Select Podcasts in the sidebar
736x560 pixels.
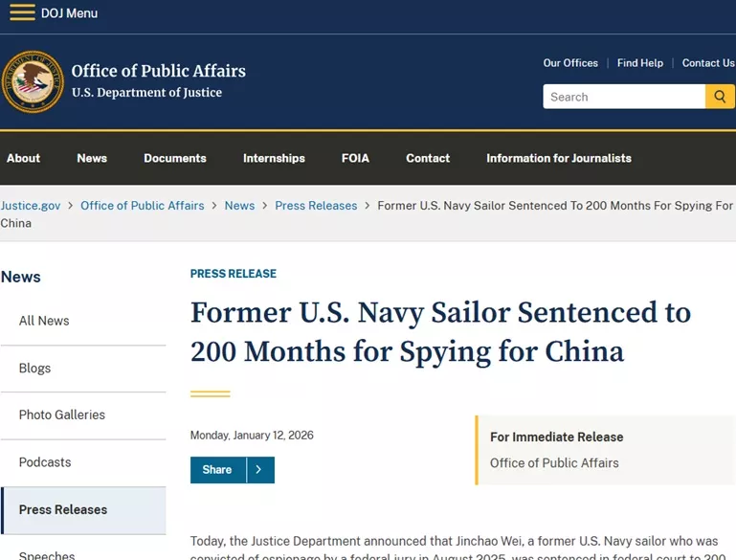click(45, 462)
